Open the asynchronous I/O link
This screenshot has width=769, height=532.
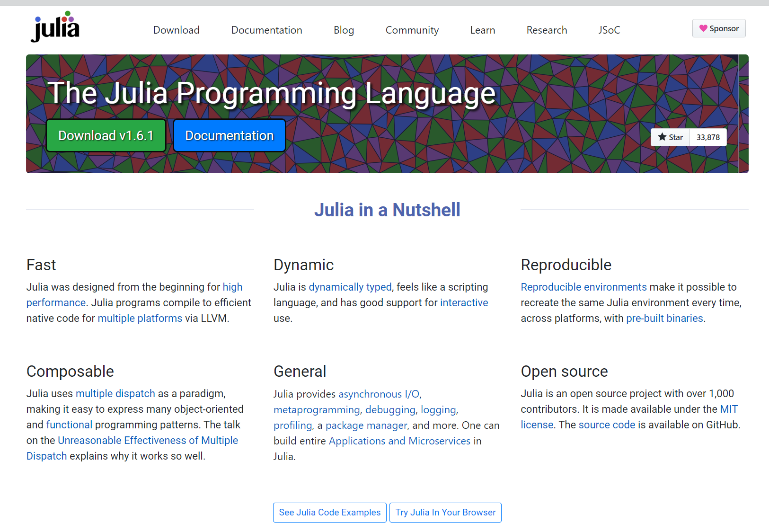click(x=379, y=394)
